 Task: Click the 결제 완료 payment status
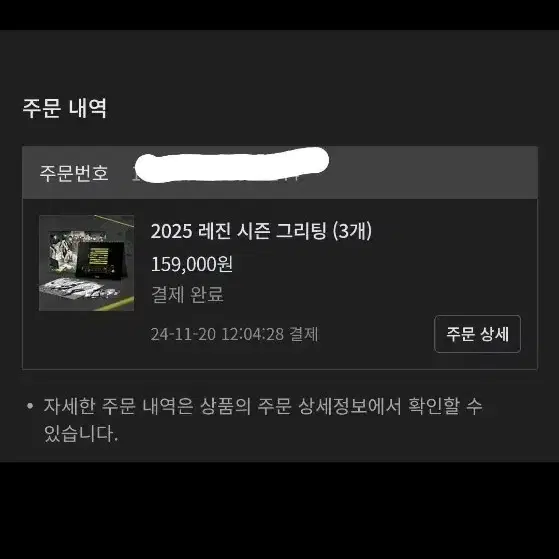point(188,294)
